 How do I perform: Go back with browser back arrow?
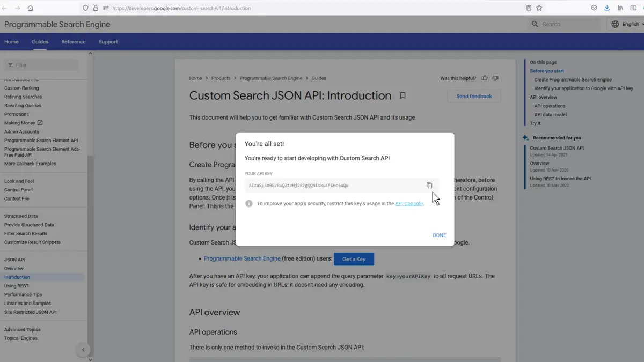pyautogui.click(x=5, y=8)
